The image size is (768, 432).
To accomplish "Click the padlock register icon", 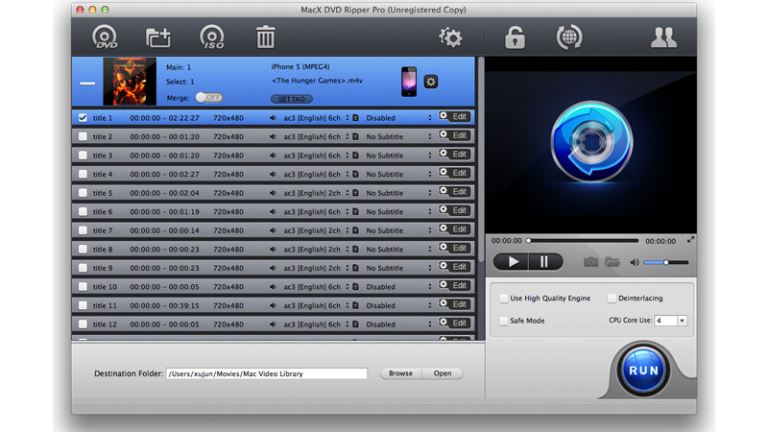I will 515,38.
